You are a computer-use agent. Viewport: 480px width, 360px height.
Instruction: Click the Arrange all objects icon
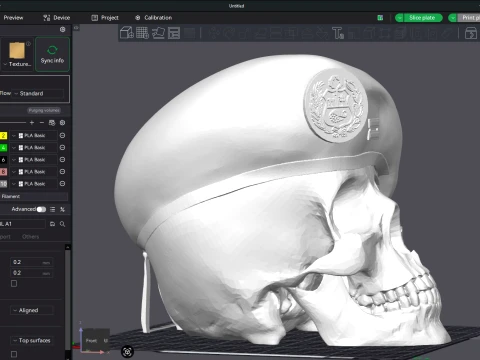click(x=174, y=33)
